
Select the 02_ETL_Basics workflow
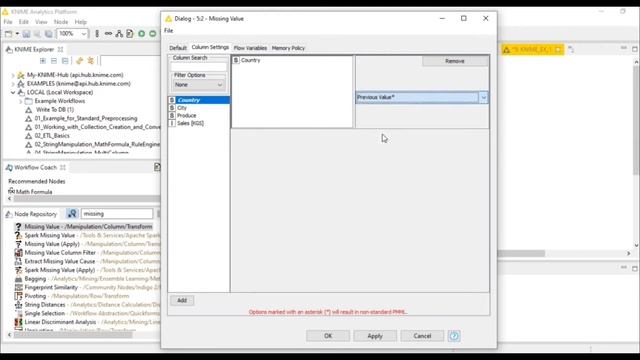click(52, 136)
